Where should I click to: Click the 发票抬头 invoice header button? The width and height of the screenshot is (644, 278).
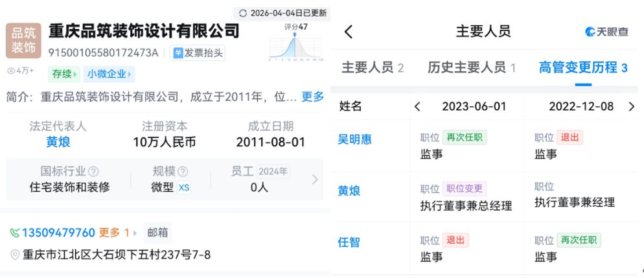pyautogui.click(x=198, y=53)
